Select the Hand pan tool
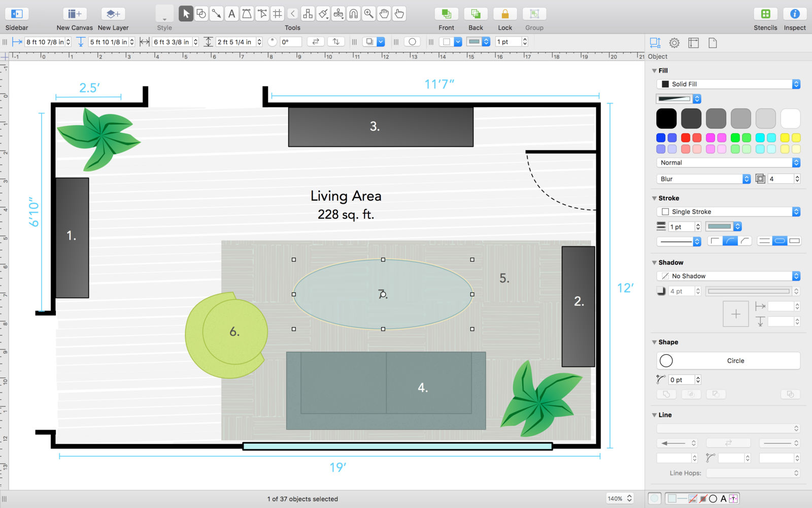 coord(384,14)
